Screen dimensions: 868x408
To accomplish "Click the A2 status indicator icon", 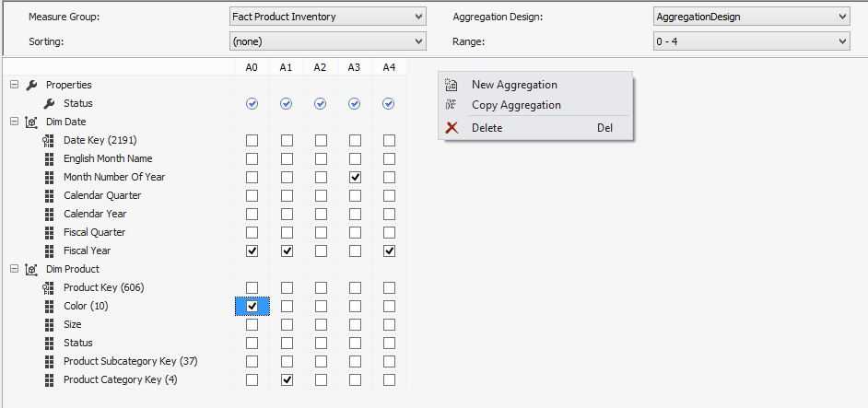I will click(x=320, y=104).
